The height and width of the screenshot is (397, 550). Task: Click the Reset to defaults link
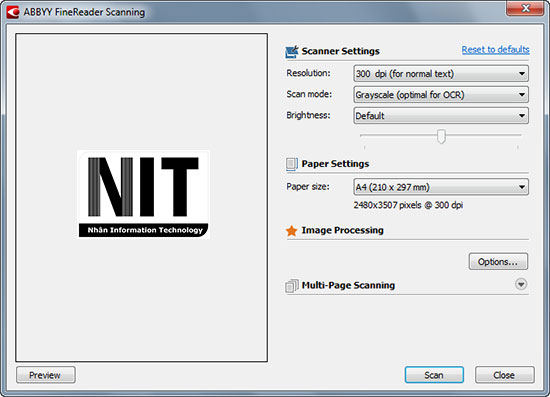click(495, 50)
